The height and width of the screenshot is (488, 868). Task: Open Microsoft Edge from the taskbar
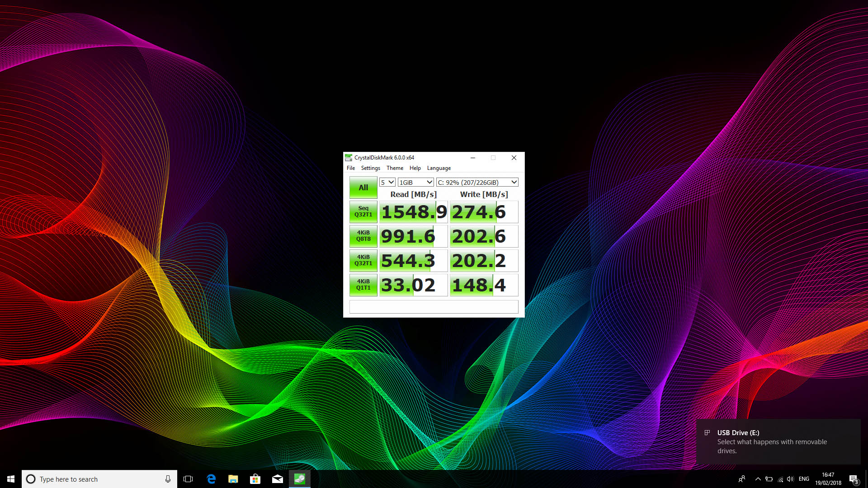(211, 479)
